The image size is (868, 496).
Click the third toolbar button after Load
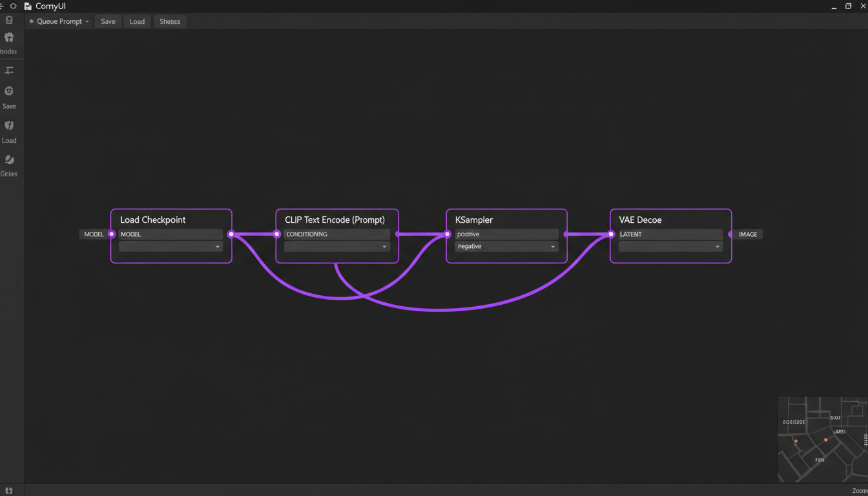170,21
